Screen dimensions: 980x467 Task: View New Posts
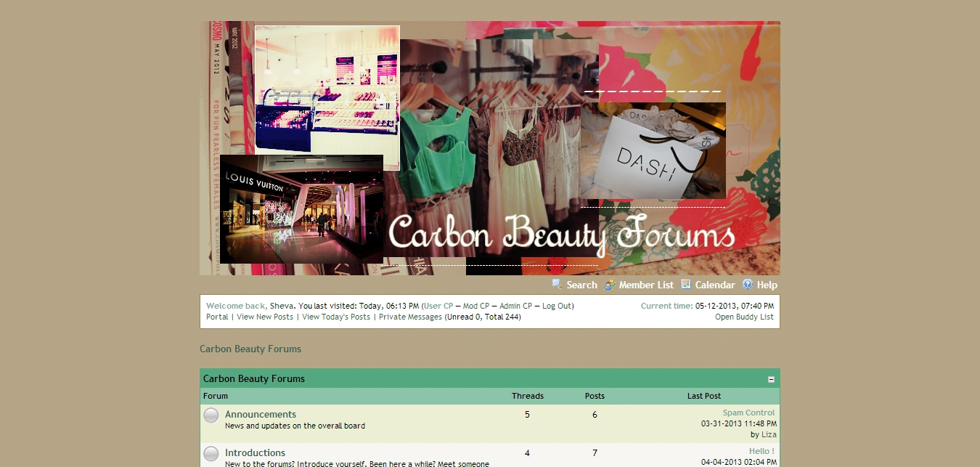265,317
